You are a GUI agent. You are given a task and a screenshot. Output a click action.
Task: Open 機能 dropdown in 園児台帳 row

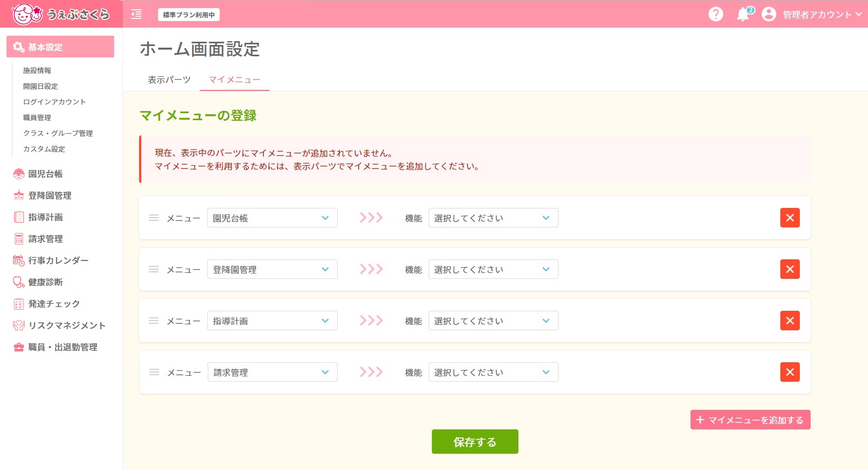point(493,218)
